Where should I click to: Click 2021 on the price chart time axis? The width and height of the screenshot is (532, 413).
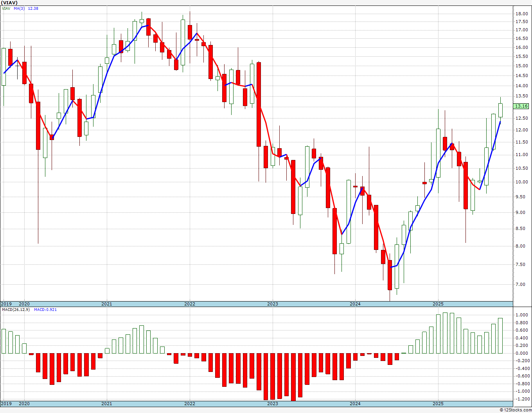107,304
